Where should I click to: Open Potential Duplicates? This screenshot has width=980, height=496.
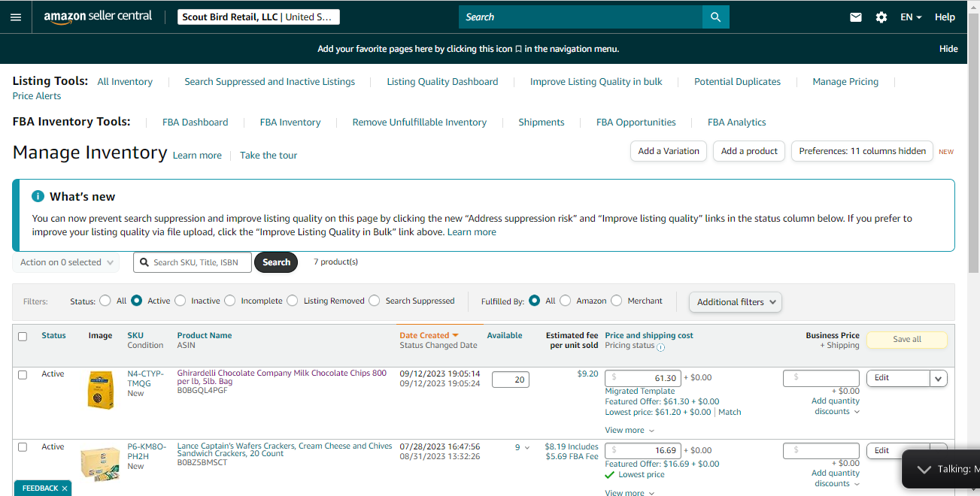point(737,82)
